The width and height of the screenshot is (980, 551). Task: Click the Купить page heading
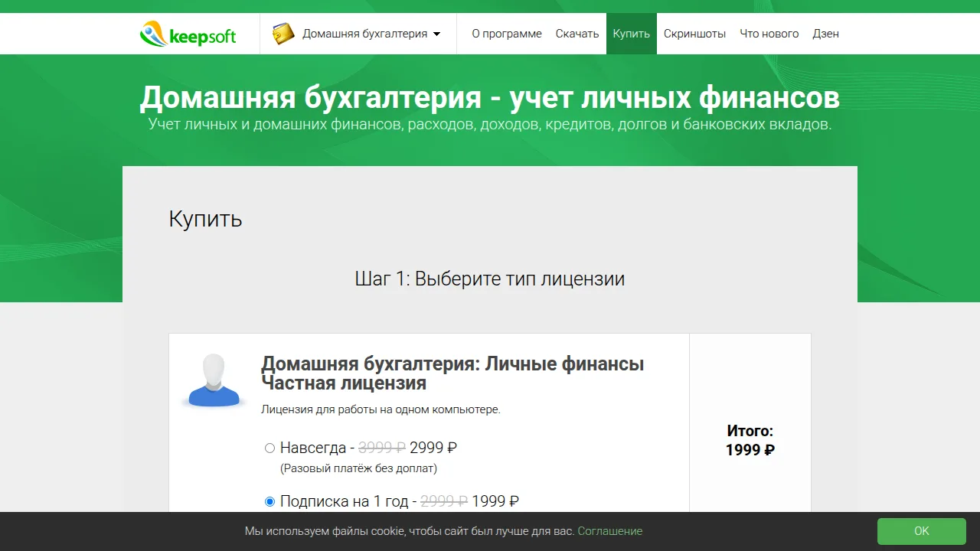tap(205, 219)
